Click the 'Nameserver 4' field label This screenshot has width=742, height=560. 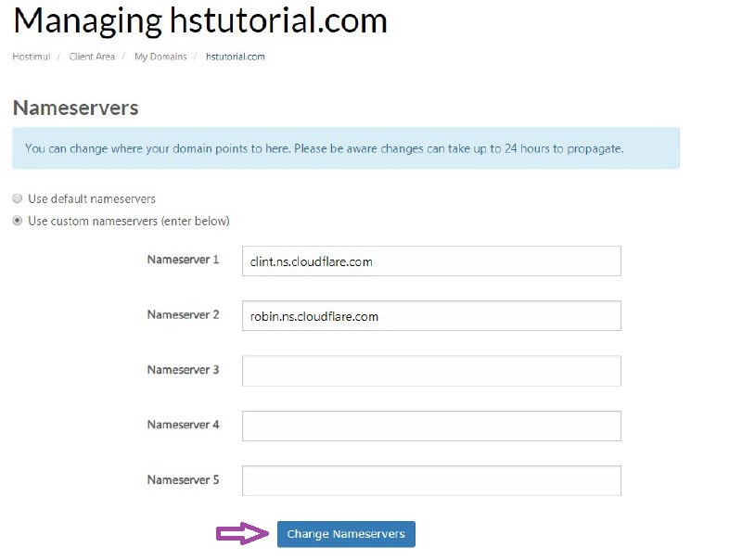click(x=183, y=425)
